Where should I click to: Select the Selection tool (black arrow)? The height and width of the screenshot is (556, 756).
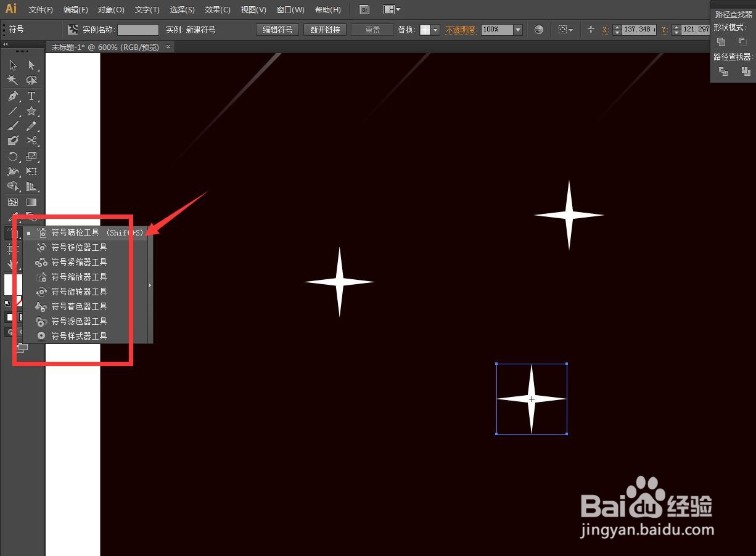point(13,65)
